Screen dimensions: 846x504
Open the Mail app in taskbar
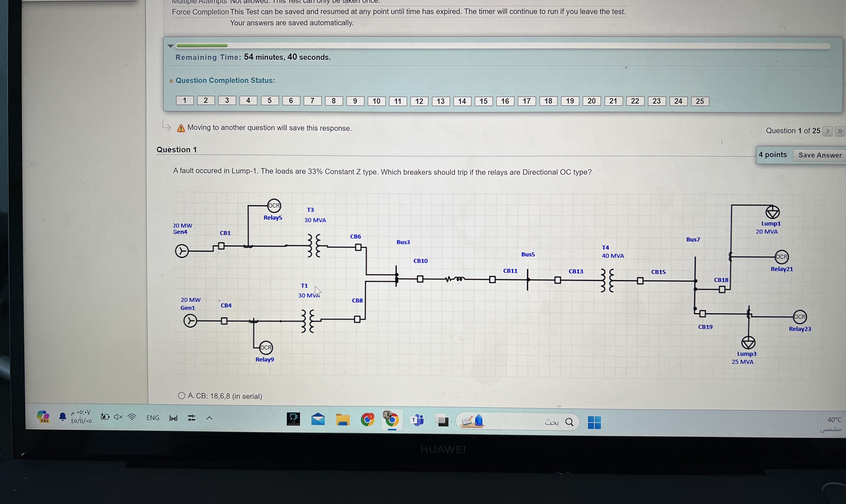(318, 420)
